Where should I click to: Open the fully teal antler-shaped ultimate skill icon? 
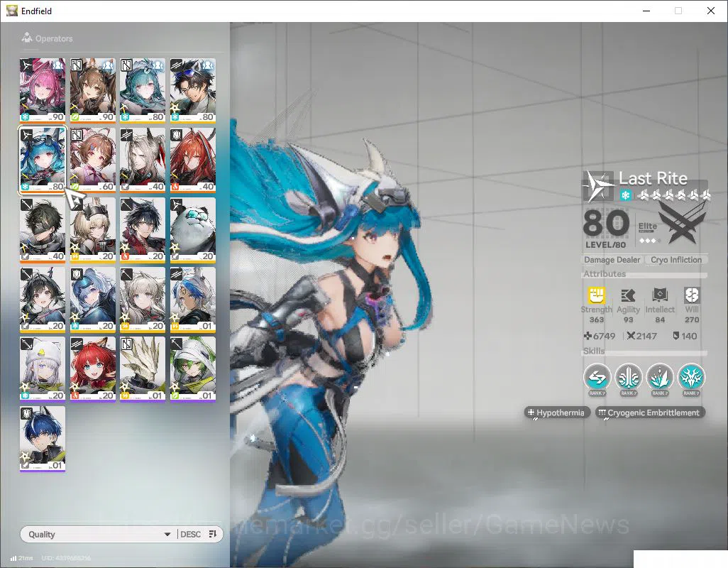tap(691, 378)
